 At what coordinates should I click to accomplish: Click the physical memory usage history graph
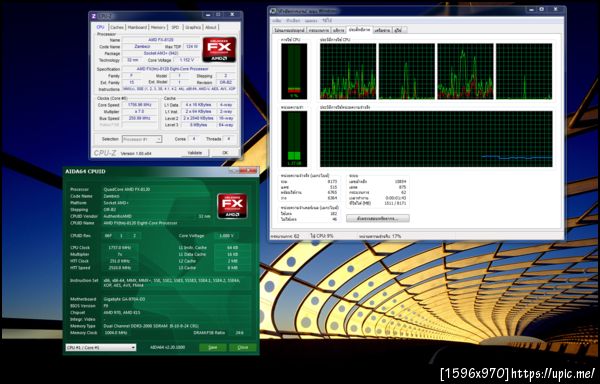[x=436, y=139]
